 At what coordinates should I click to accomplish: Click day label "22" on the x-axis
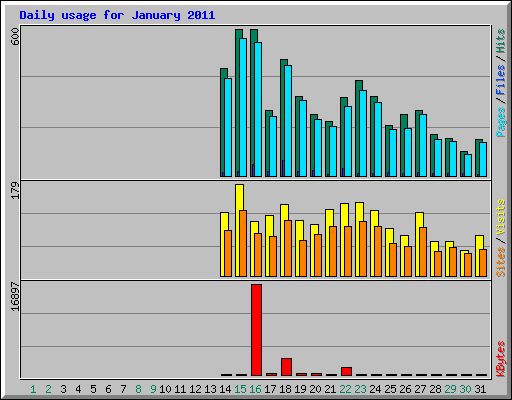[345, 389]
